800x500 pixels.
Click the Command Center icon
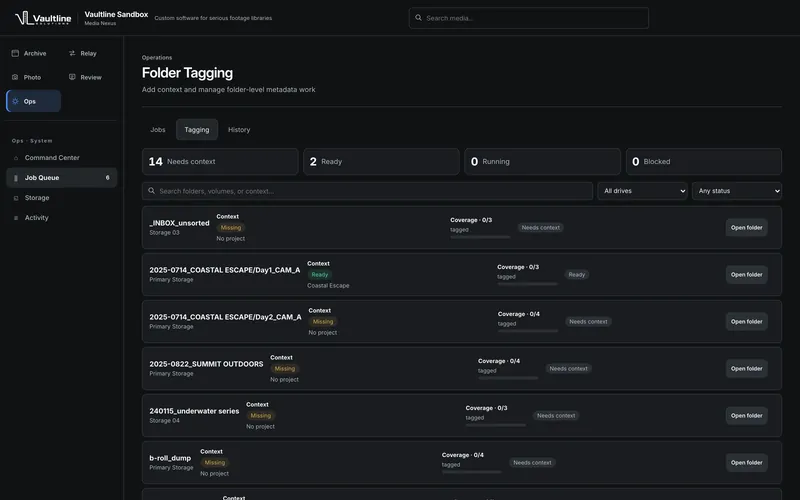click(16, 158)
